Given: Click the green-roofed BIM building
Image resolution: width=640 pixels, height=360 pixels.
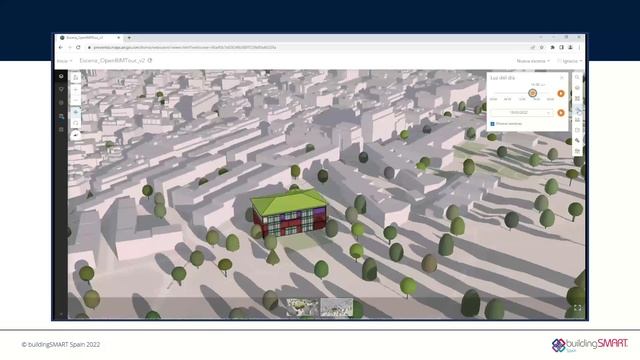Looking at the screenshot, I should (290, 213).
